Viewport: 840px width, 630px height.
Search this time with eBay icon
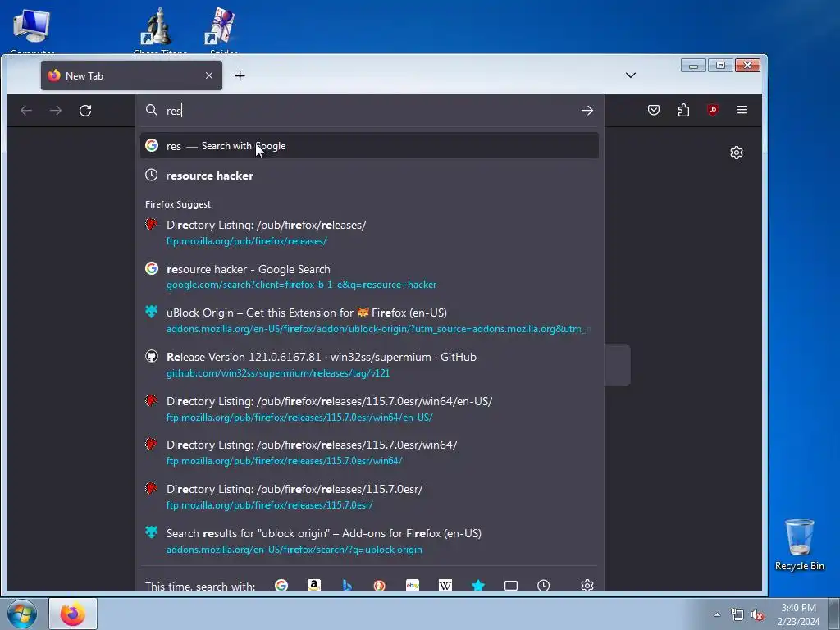tap(413, 586)
